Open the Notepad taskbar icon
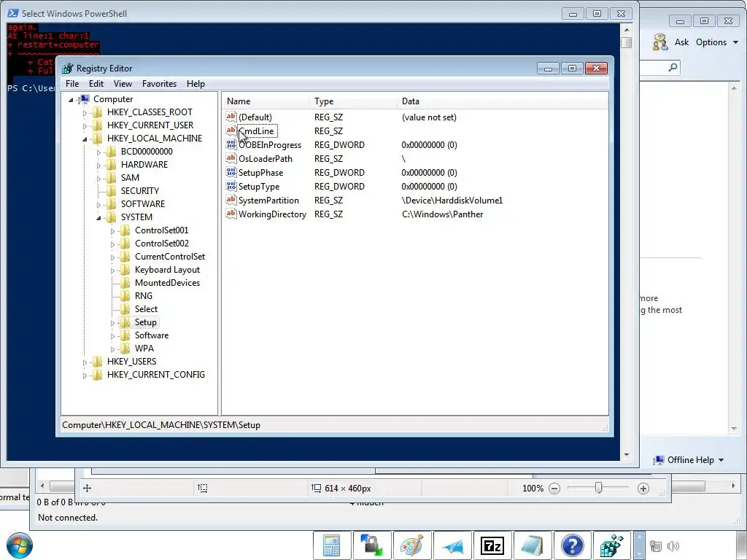Screen dimensions: 747x560 pyautogui.click(x=532, y=545)
